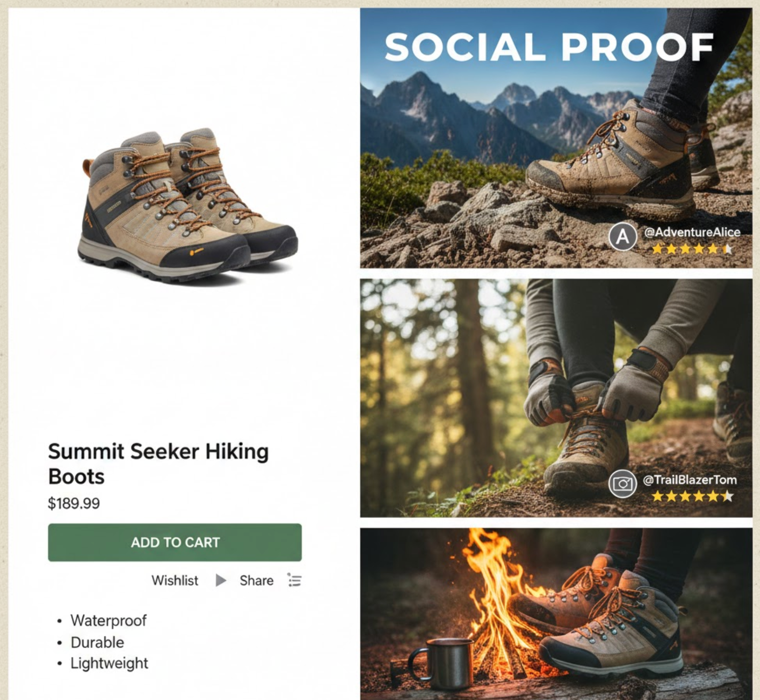
Task: Click the hiking boots product image
Action: coord(187,206)
